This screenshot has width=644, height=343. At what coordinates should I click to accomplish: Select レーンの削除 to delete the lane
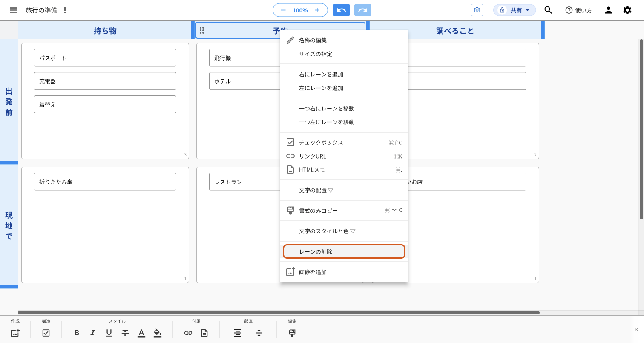[x=344, y=251]
